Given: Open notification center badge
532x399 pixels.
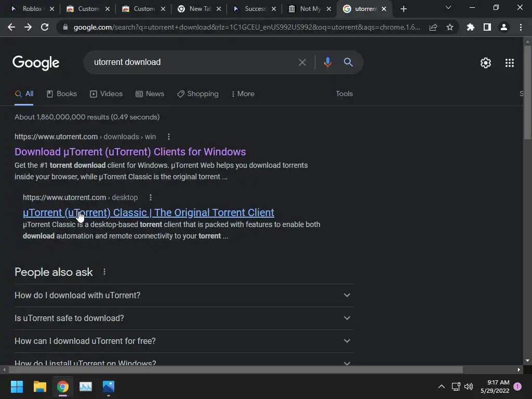Looking at the screenshot, I should pos(517,387).
